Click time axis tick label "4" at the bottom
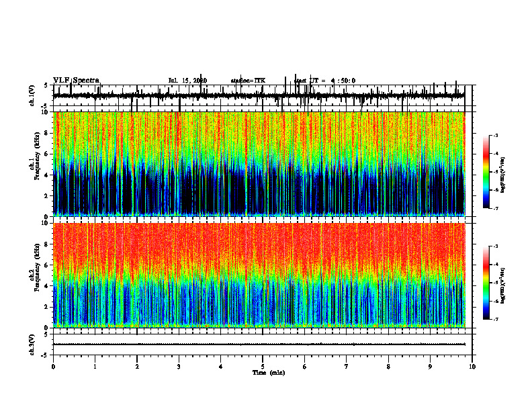Viewport: 532px width, 411px height. click(221, 367)
